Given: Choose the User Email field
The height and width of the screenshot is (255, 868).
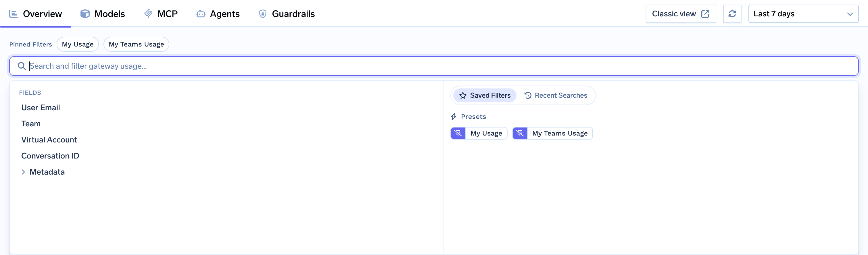Looking at the screenshot, I should point(41,108).
